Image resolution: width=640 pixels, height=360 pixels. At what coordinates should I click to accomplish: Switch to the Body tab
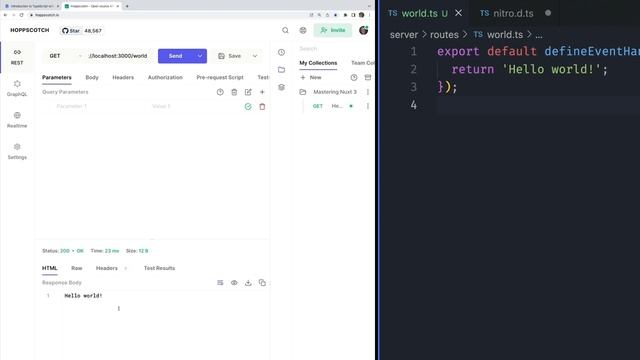(x=92, y=78)
